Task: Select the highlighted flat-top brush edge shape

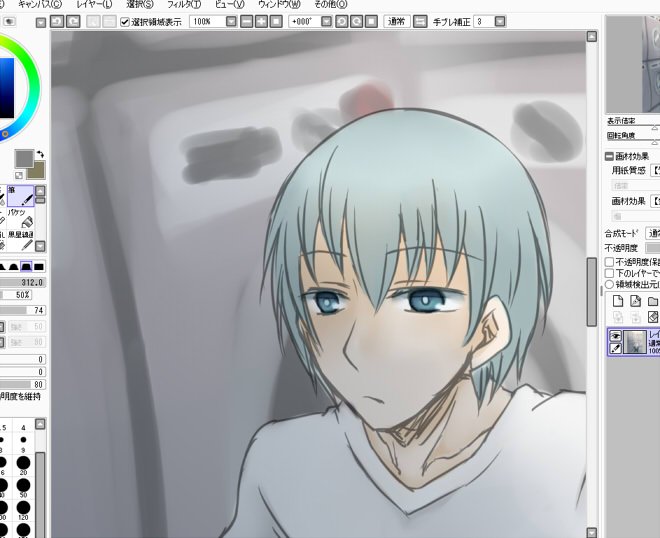Action: coord(27,266)
